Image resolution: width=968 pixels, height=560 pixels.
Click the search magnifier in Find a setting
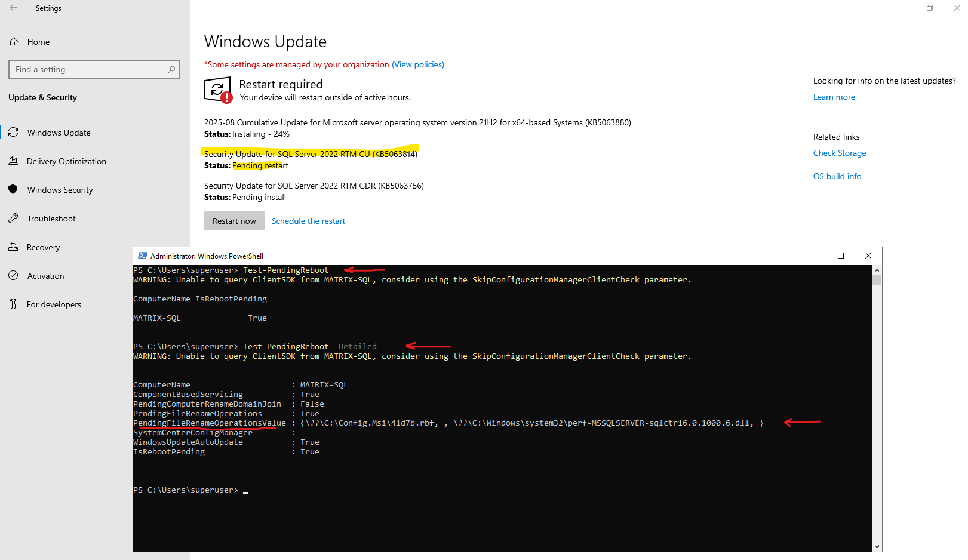(171, 70)
